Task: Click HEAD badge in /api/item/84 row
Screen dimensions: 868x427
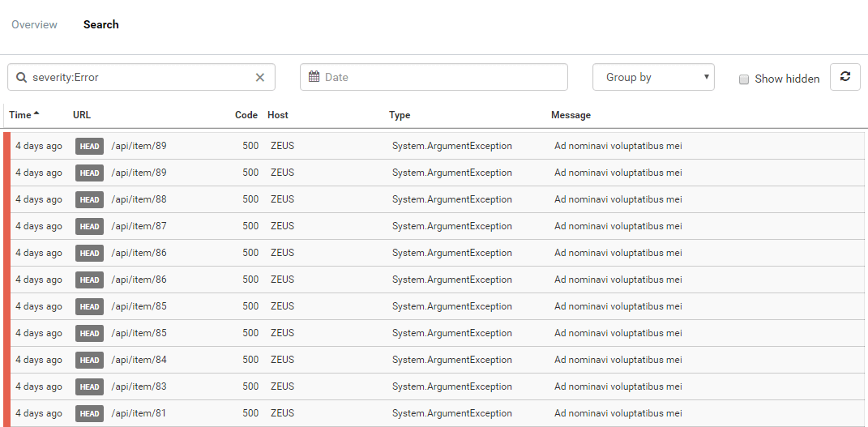Action: 89,360
